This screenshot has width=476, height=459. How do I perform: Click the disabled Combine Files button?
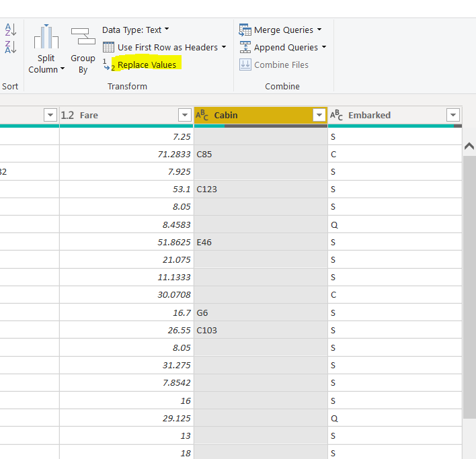tap(281, 65)
